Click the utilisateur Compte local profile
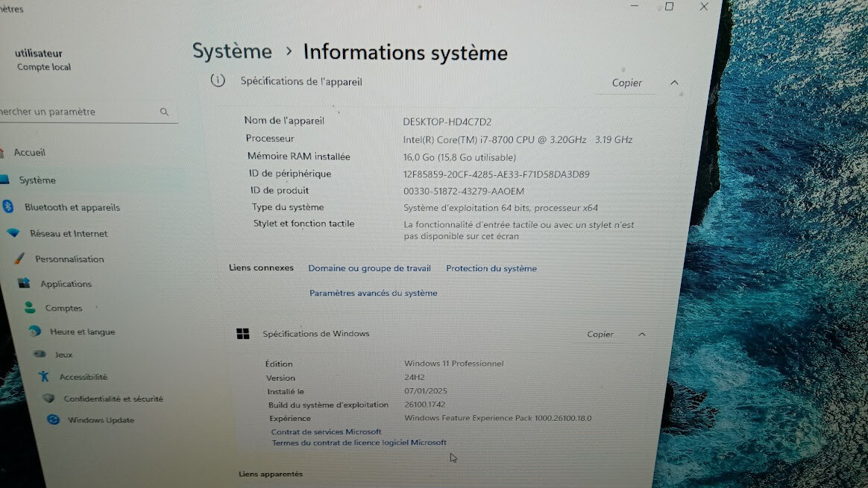The width and height of the screenshot is (868, 488). tap(42, 60)
